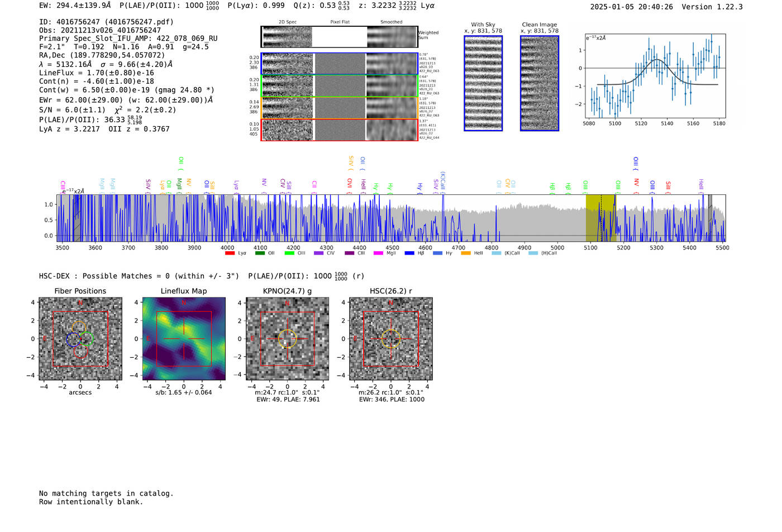Image resolution: width=782 pixels, height=532 pixels.
Task: Click the Obs: 20211213v026 text line
Action: (x=100, y=30)
